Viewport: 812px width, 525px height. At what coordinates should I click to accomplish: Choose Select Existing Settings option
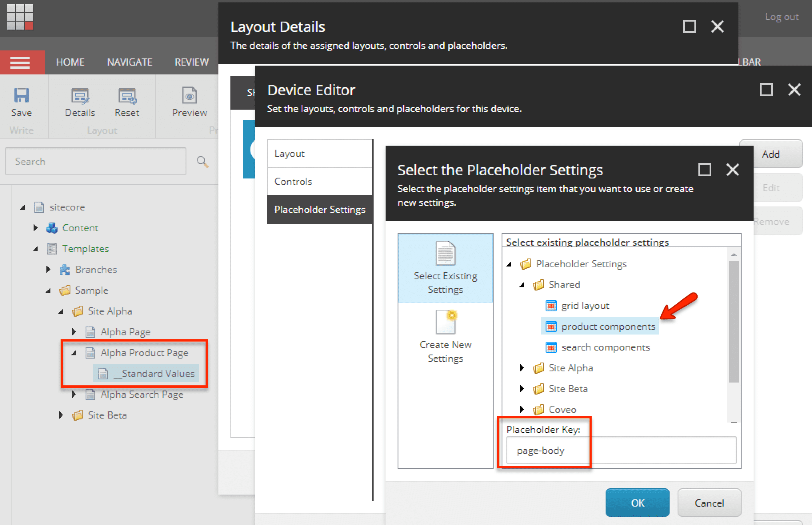click(x=445, y=268)
